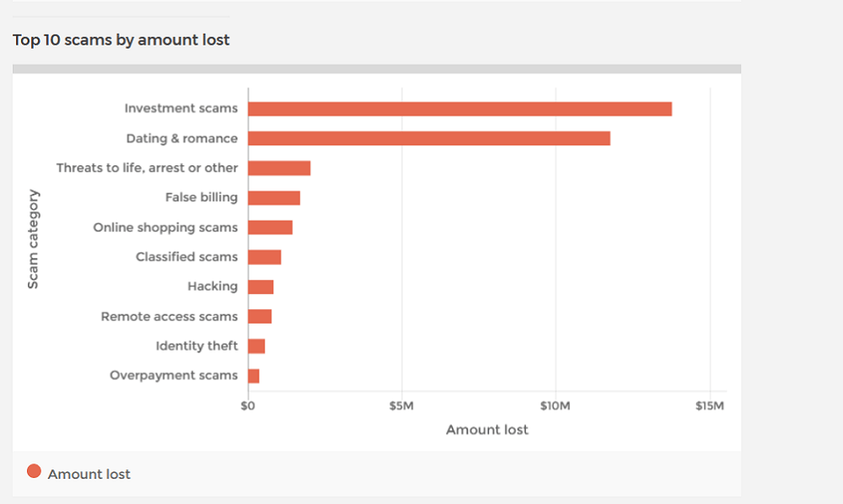Click the Investment scams category label
The height and width of the screenshot is (504, 843).
[181, 108]
